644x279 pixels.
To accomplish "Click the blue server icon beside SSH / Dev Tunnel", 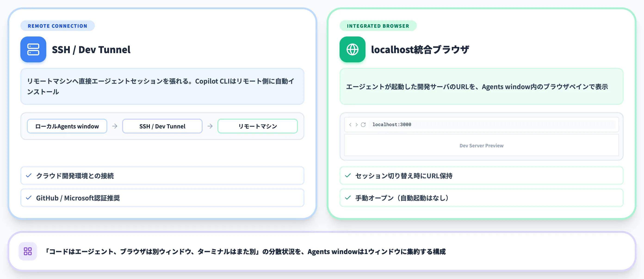I will coord(33,49).
